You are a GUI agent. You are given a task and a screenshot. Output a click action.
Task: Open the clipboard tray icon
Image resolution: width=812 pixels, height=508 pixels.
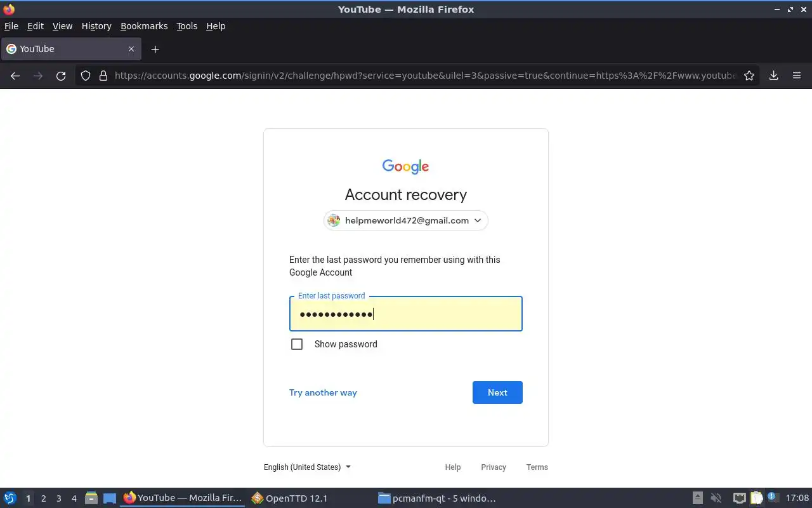tap(756, 498)
